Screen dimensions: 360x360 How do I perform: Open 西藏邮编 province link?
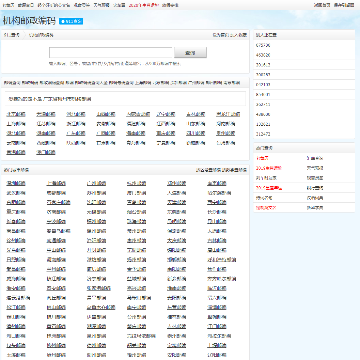(46, 143)
